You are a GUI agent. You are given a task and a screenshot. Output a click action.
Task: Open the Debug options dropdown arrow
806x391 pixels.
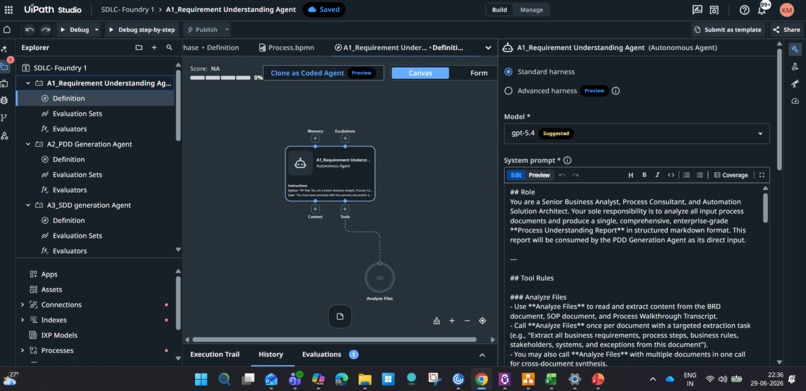tap(97, 30)
